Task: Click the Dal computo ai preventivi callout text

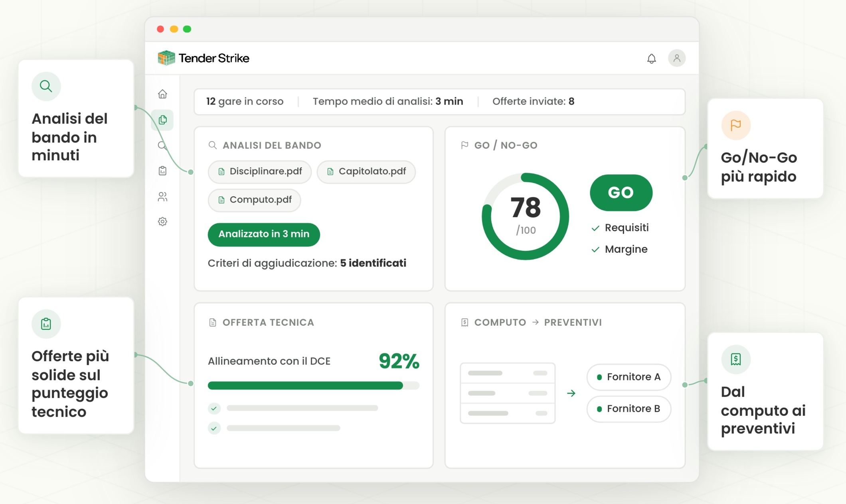Action: (763, 410)
